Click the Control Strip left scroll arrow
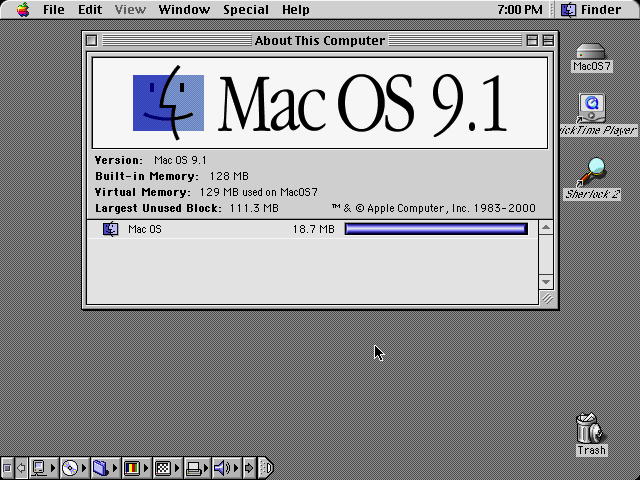This screenshot has height=480, width=640. pos(21,467)
